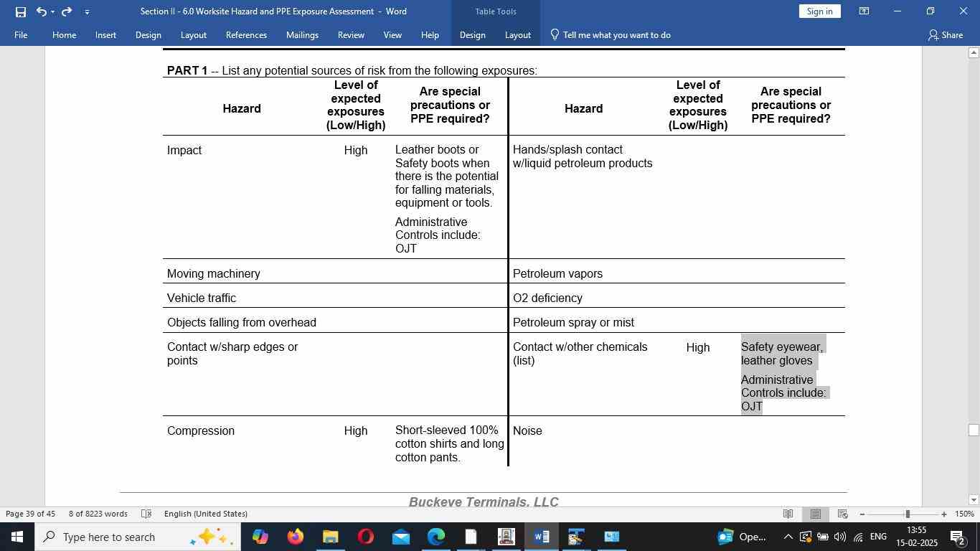
Task: Click the volume icon in system tray
Action: tap(839, 537)
